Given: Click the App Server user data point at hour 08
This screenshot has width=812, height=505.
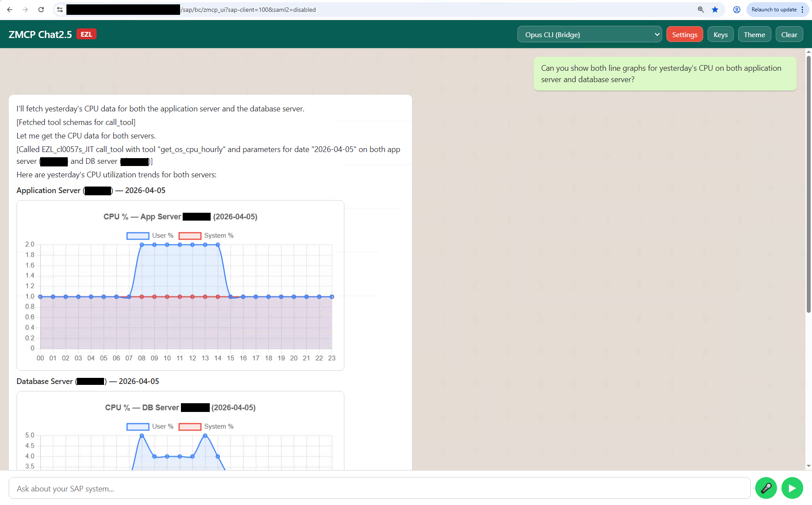Looking at the screenshot, I should pyautogui.click(x=142, y=245).
